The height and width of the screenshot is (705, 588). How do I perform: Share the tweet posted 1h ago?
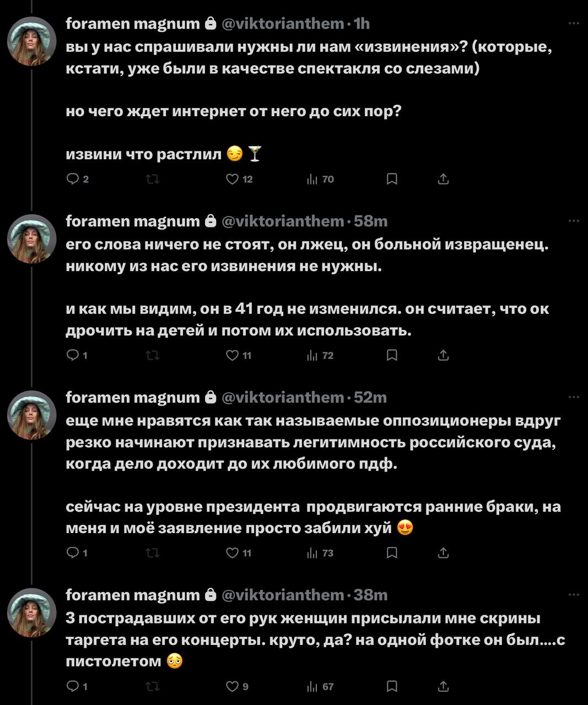coord(443,179)
